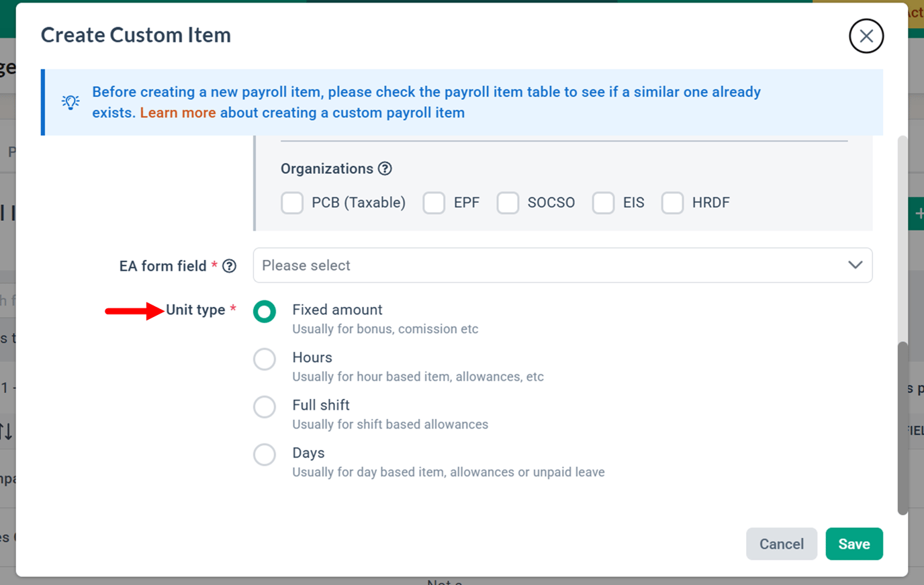
Task: Cancel creating the custom item
Action: click(x=782, y=544)
